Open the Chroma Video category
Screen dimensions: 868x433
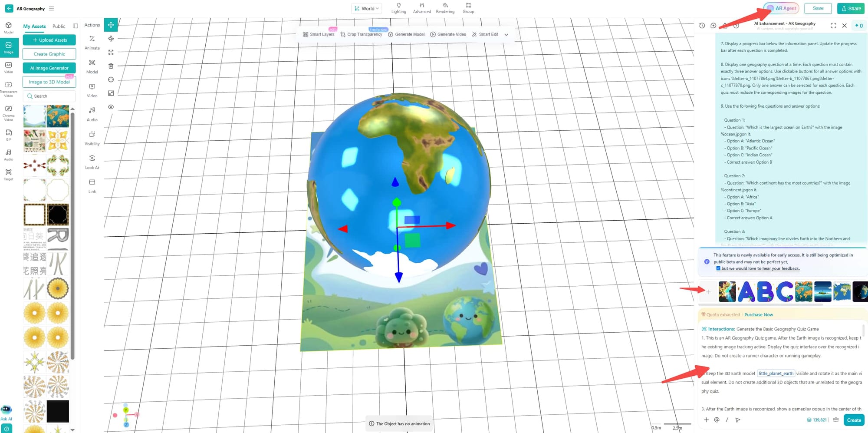click(x=8, y=113)
